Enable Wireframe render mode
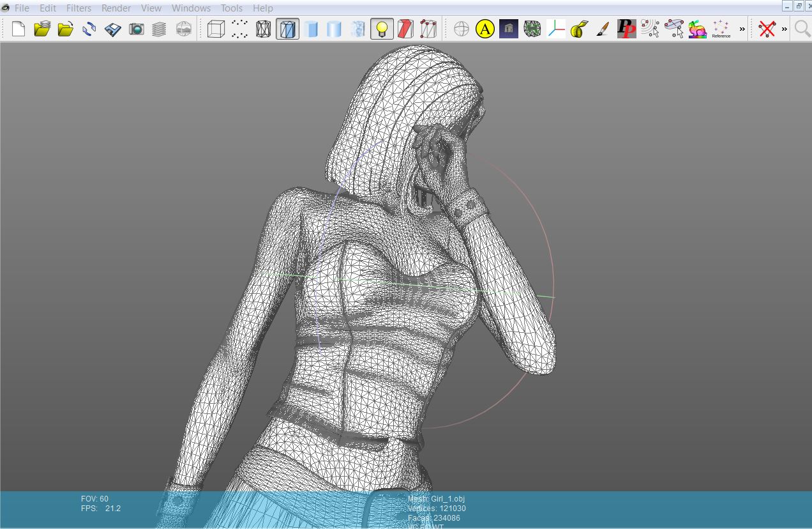 pyautogui.click(x=264, y=29)
